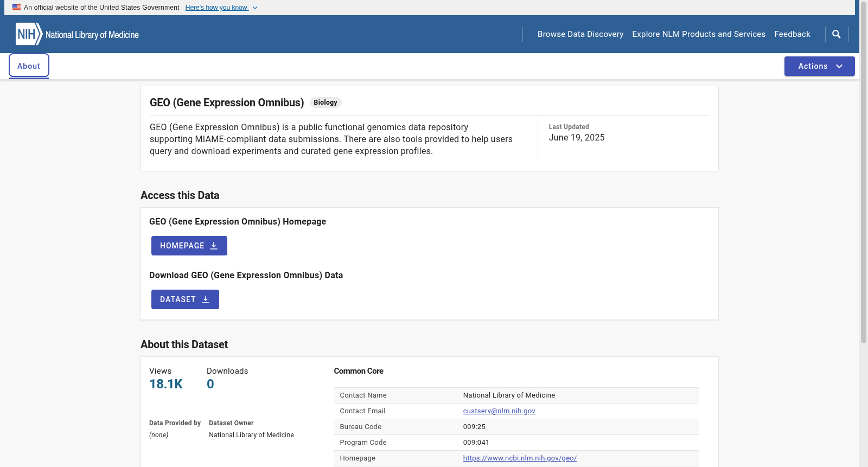This screenshot has height=467, width=868.
Task: Open Browse Data Discovery menu item
Action: (580, 34)
